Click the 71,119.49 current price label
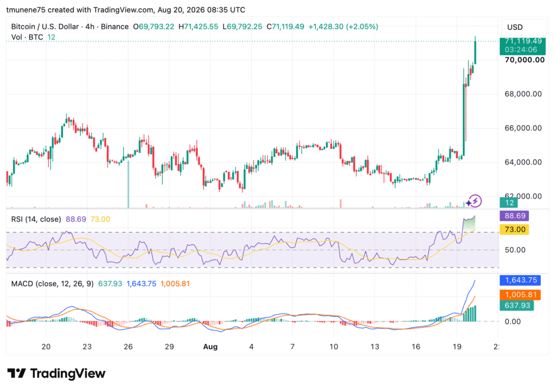555x392 pixels. tap(522, 41)
